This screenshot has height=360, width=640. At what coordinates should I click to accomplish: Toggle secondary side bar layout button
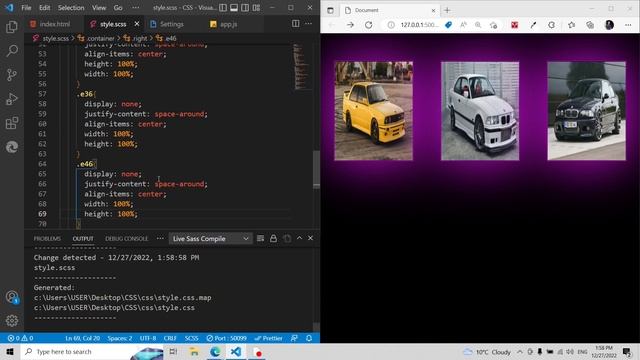245,8
